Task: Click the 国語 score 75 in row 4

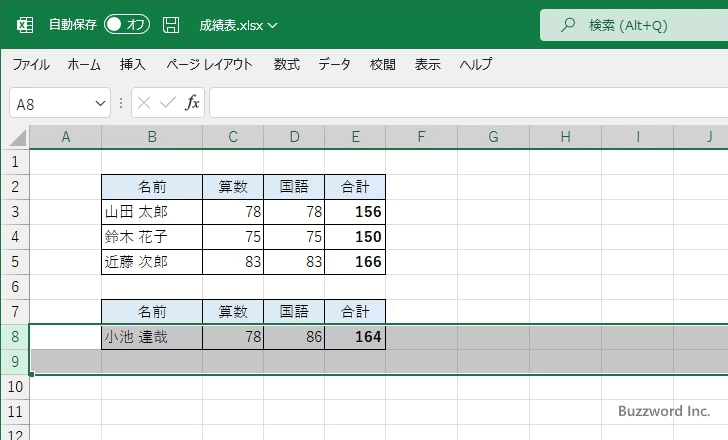Action: coord(294,237)
